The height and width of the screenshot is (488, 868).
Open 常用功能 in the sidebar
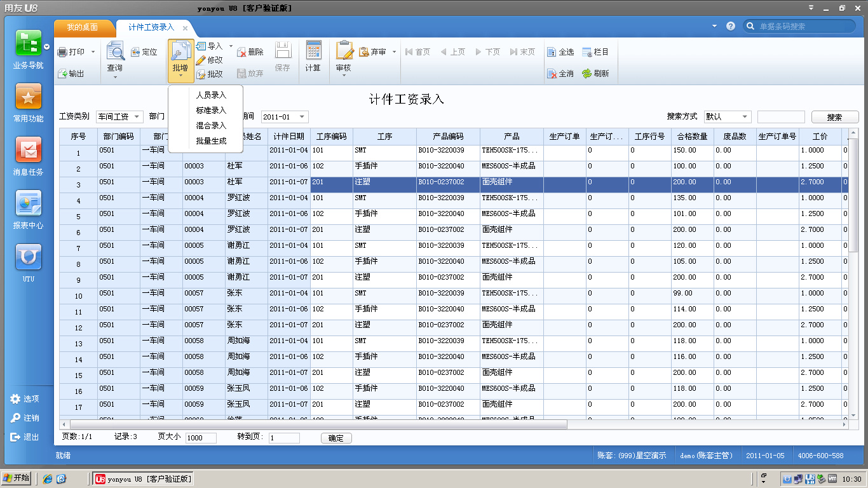pyautogui.click(x=29, y=96)
